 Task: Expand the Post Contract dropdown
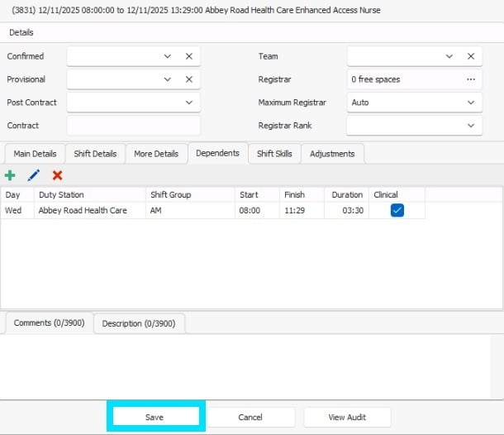(x=189, y=103)
